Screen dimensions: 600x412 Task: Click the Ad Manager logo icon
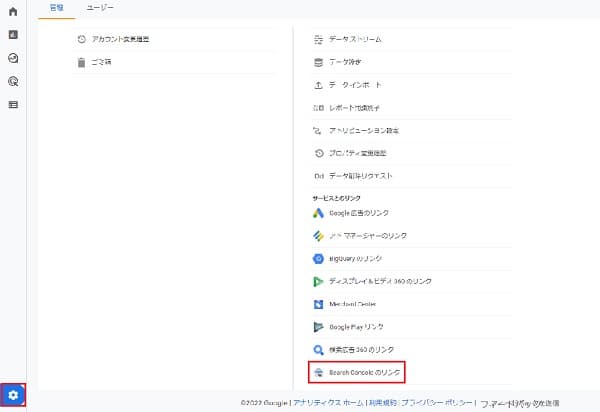[x=318, y=236]
